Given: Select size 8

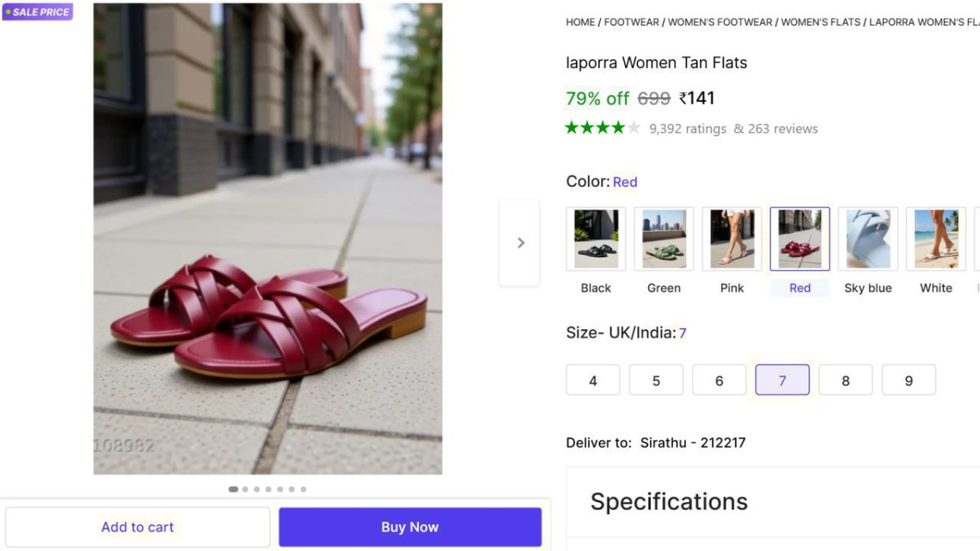Looking at the screenshot, I should pyautogui.click(x=845, y=380).
